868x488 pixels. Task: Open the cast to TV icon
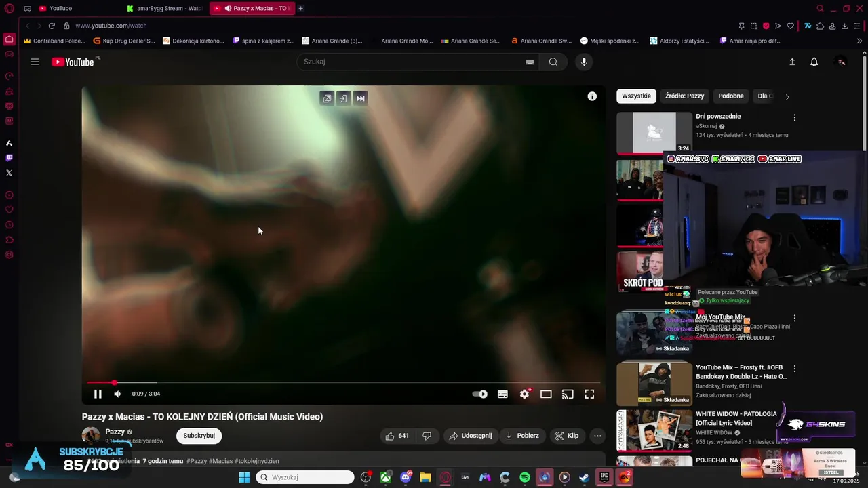568,394
